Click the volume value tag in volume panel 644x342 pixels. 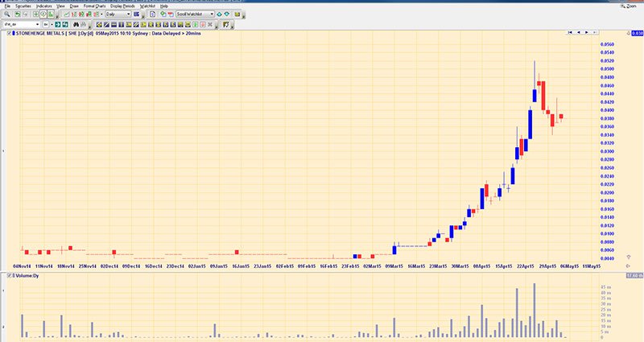point(634,275)
